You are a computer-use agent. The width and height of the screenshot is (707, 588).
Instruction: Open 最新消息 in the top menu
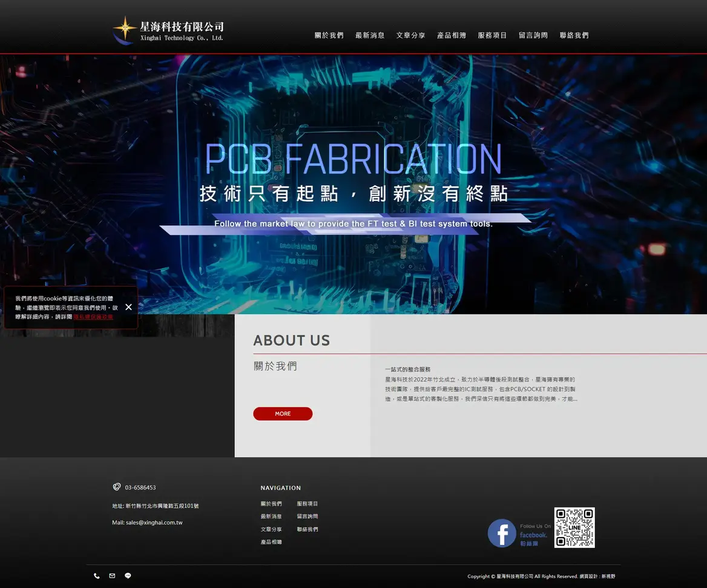tap(370, 35)
